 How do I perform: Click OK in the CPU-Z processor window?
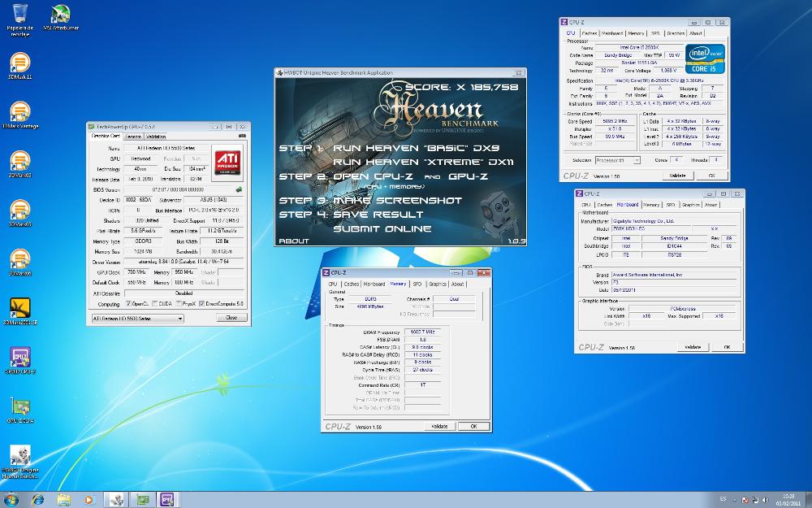coord(711,176)
